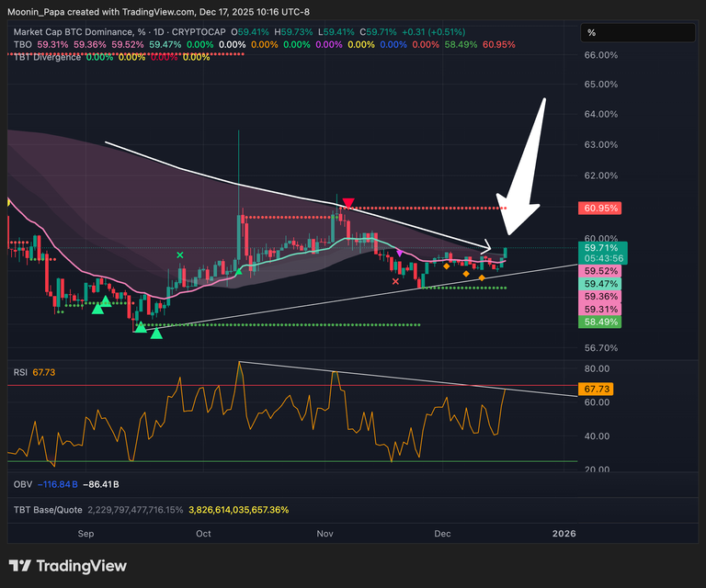Image resolution: width=706 pixels, height=588 pixels.
Task: Click the green X marker near October
Action: pyautogui.click(x=180, y=254)
